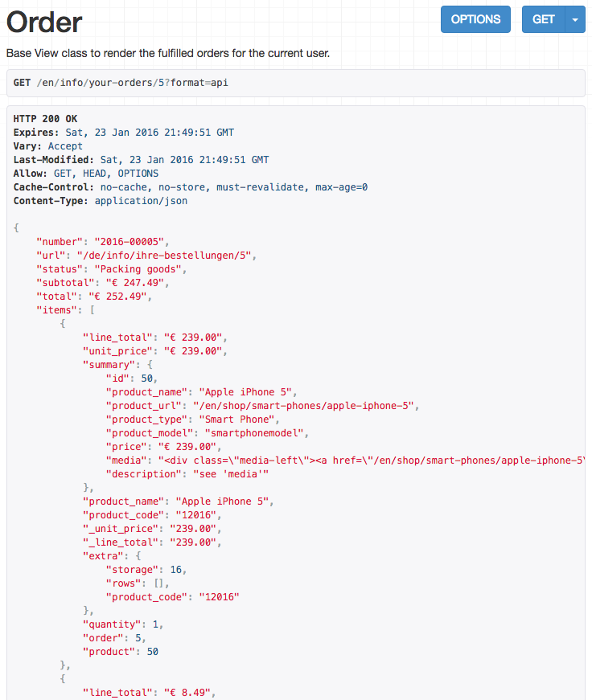The width and height of the screenshot is (592, 700).
Task: Click the storage value 16
Action: [175, 570]
